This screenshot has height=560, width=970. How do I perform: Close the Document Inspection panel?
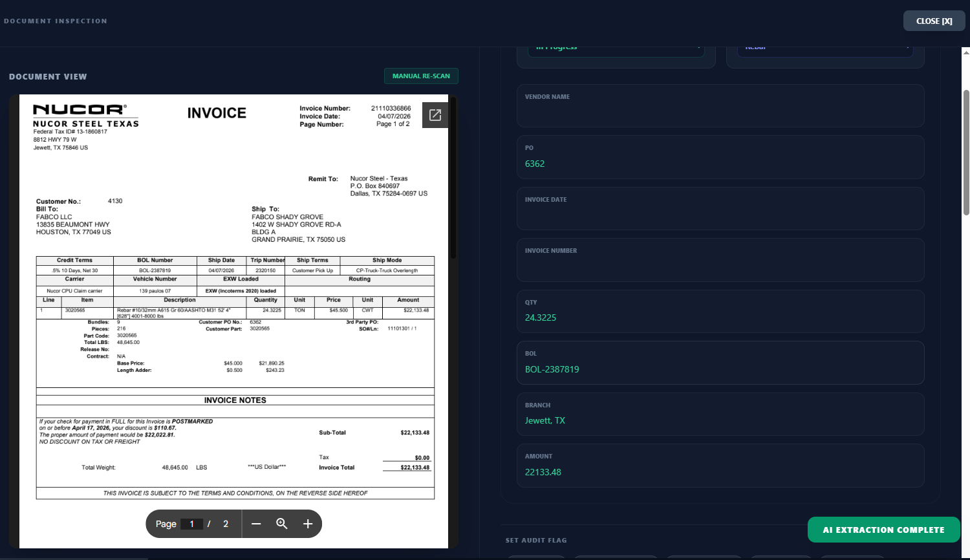(x=934, y=21)
